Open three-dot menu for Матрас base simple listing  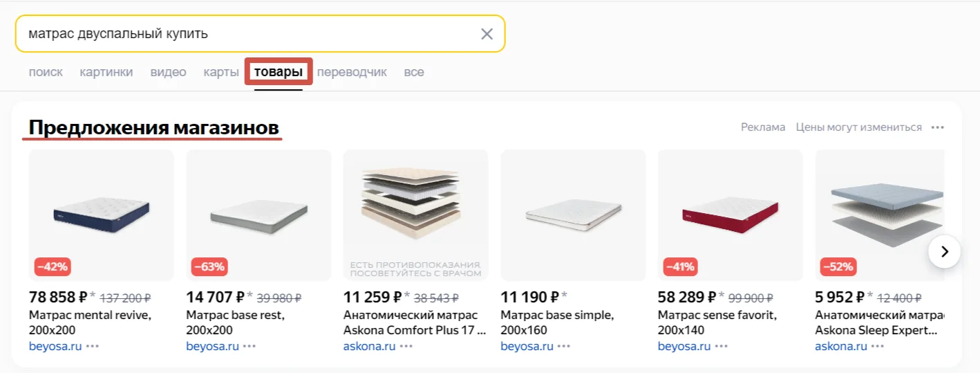(x=564, y=346)
